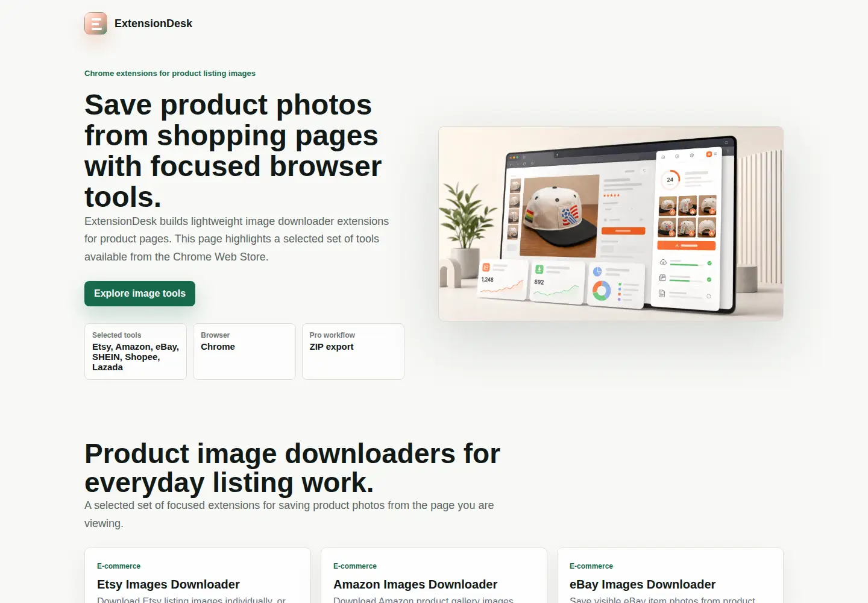Open the hero tablet product illustration
This screenshot has height=603, width=868.
click(x=611, y=224)
